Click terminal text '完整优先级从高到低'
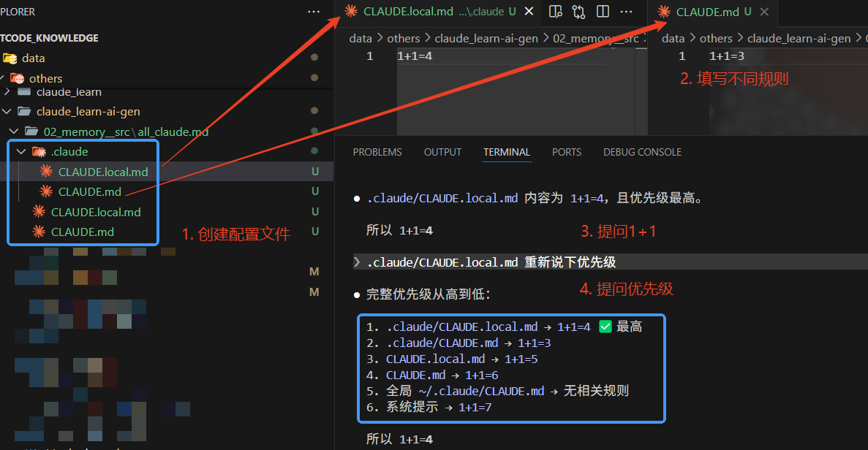 point(425,294)
